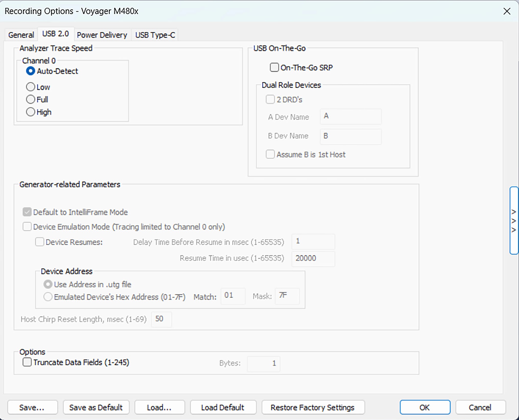
Task: Open the Power Delivery tab
Action: coord(102,35)
